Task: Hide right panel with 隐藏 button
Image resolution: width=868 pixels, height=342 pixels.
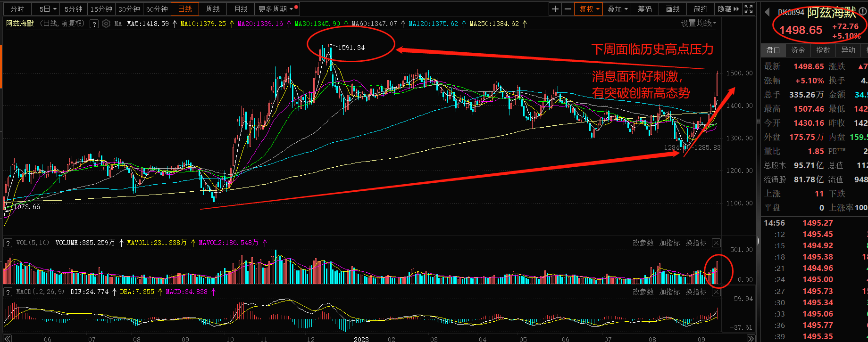Action: [x=728, y=9]
